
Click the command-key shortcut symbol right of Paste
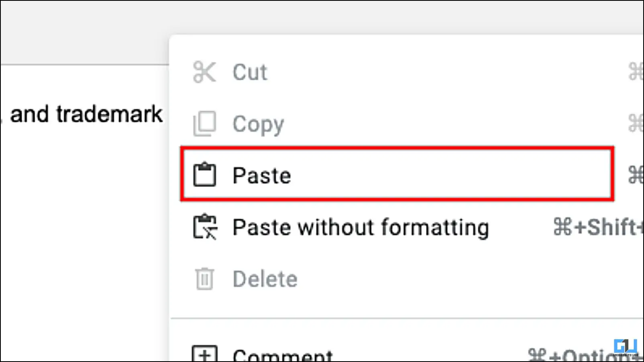coord(636,175)
